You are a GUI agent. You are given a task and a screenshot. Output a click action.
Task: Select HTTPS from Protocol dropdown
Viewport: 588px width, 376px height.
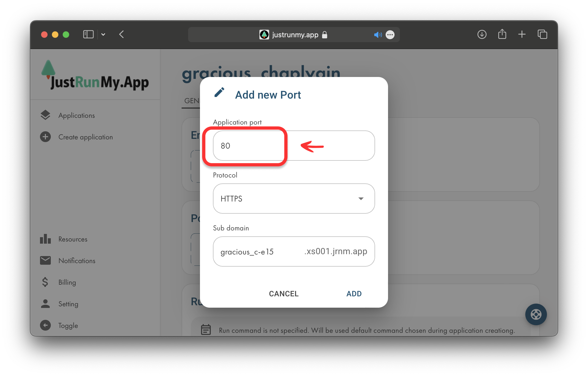[294, 198]
